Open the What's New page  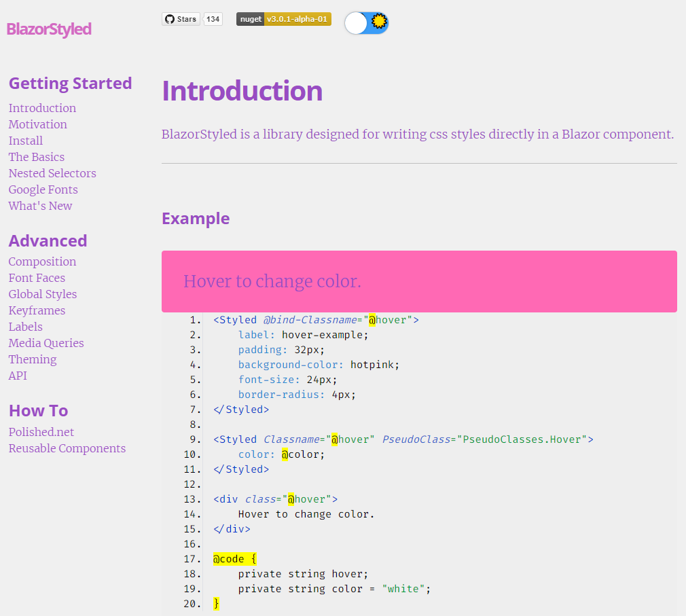coord(40,206)
